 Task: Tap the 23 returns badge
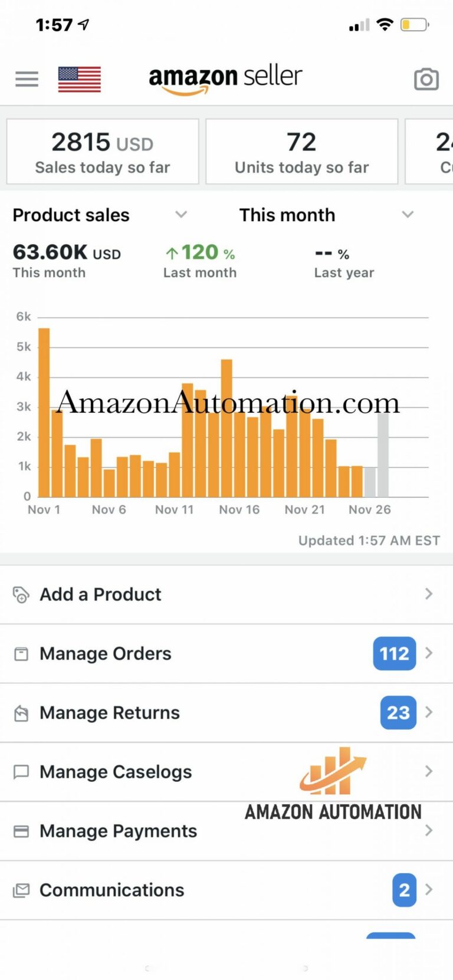point(398,713)
